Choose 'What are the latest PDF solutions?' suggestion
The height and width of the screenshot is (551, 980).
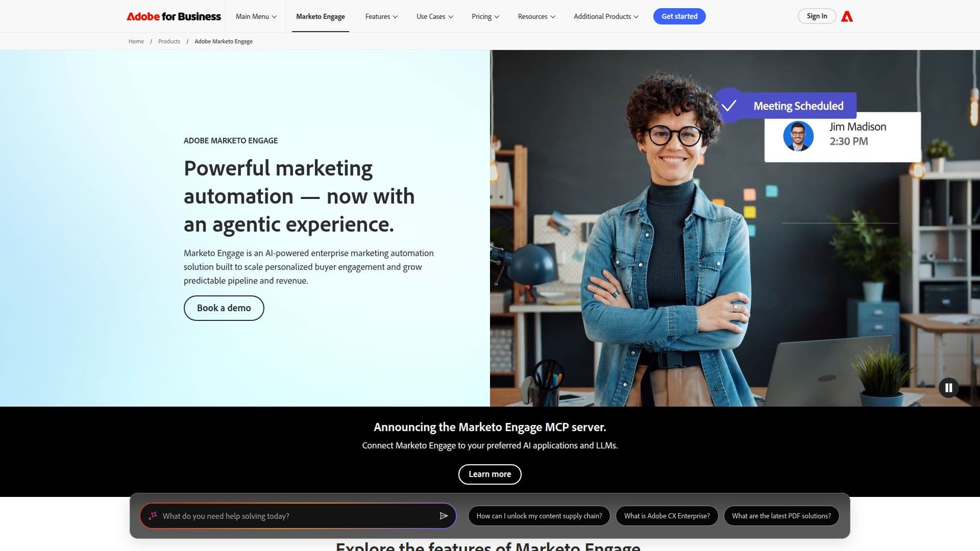click(x=781, y=516)
